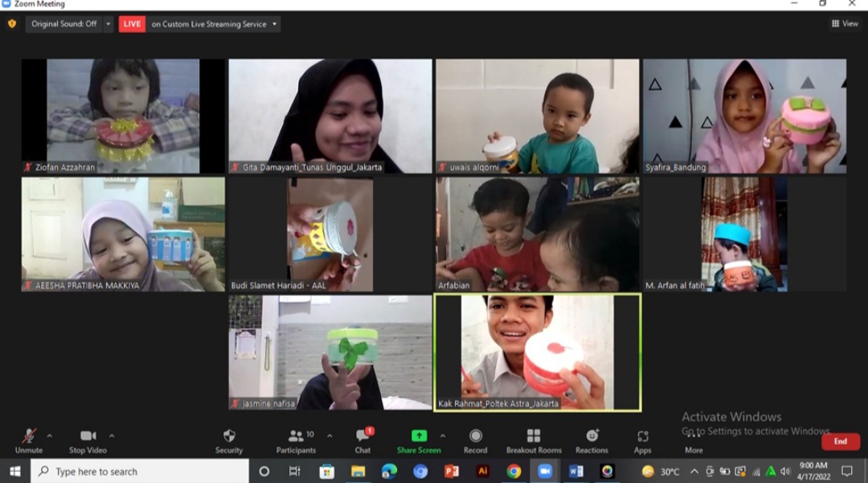Open the View layout menu
The width and height of the screenshot is (868, 483).
click(845, 24)
